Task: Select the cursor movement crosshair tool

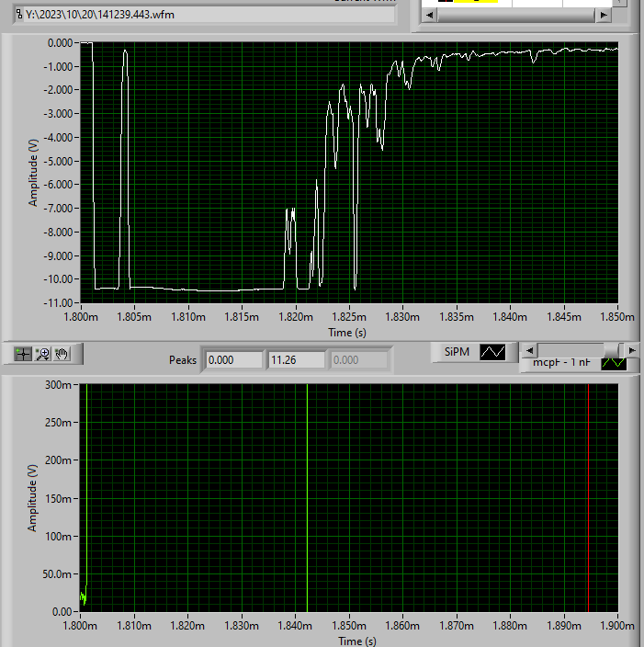Action: click(23, 354)
